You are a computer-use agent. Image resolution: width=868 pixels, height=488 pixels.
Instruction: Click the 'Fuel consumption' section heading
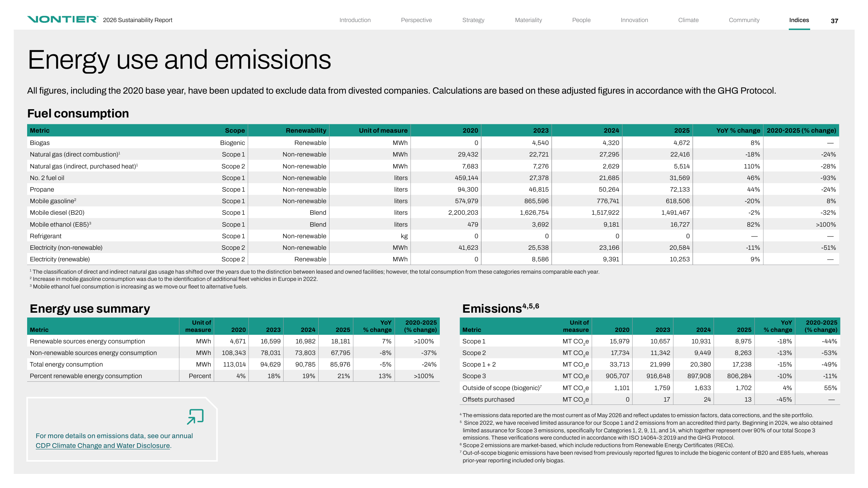(x=78, y=114)
